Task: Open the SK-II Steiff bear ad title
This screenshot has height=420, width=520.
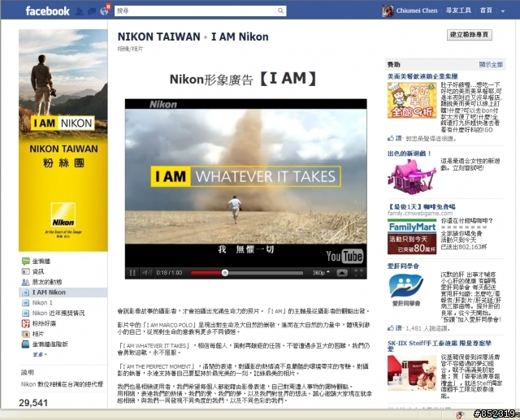Action: (440, 346)
